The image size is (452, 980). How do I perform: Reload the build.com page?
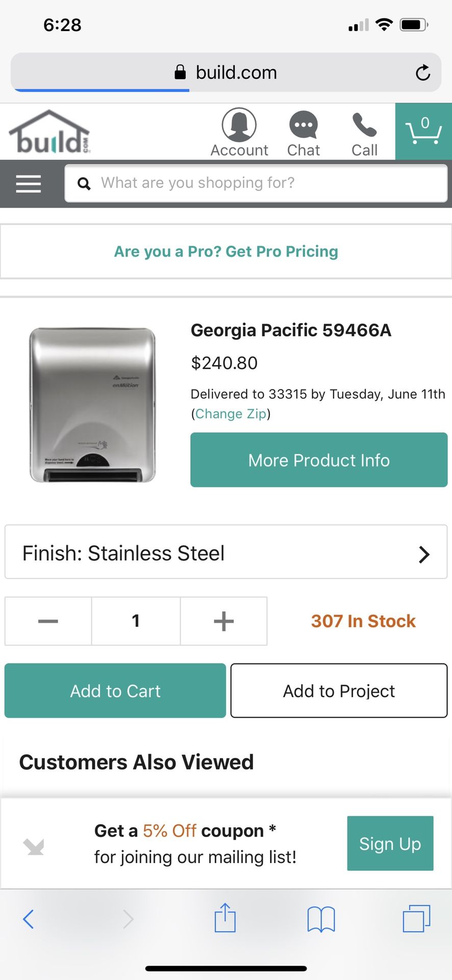click(423, 72)
